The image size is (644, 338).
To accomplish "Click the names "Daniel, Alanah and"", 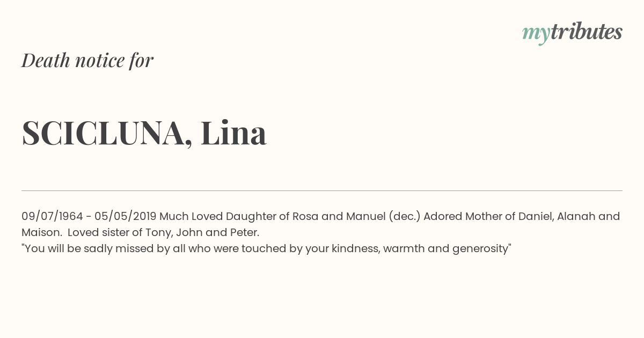I will point(569,217).
